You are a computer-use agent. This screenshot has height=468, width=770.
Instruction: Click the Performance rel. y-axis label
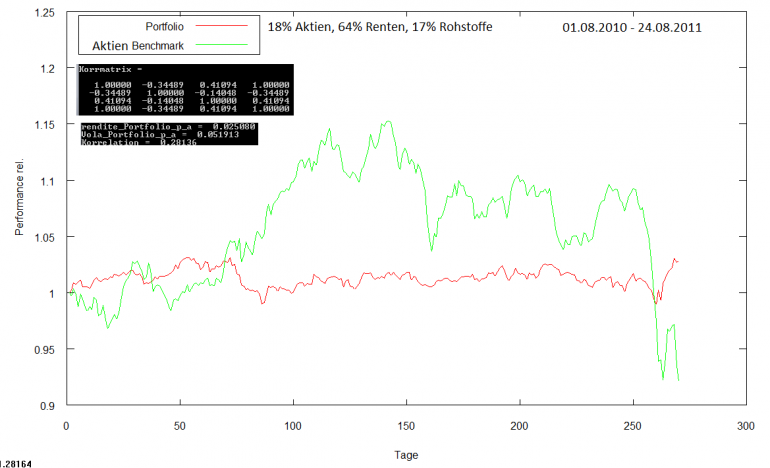point(19,197)
